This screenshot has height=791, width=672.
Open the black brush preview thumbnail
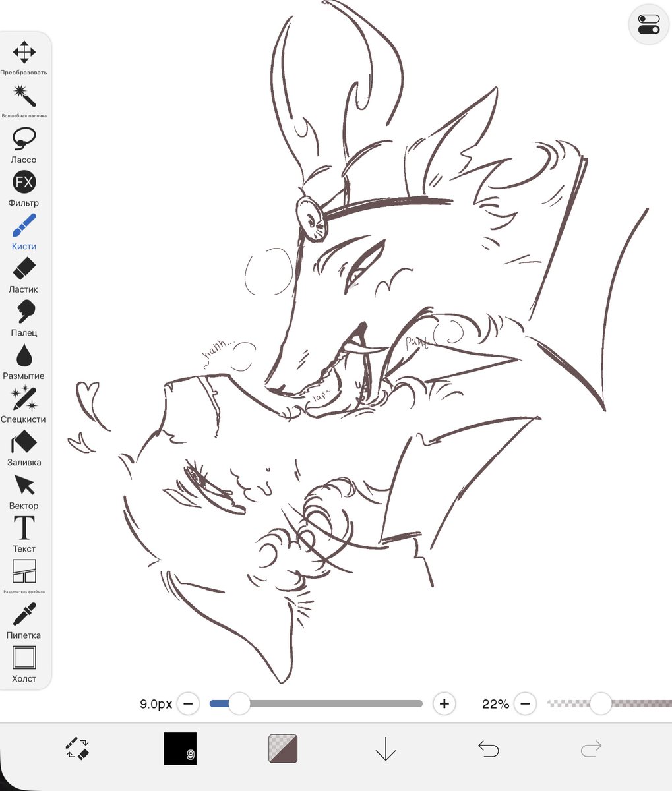[180, 749]
